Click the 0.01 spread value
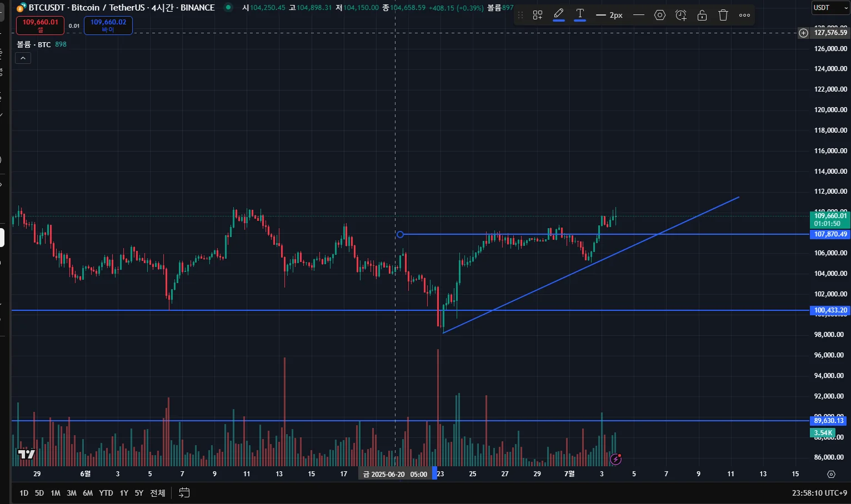851x504 pixels. point(74,26)
